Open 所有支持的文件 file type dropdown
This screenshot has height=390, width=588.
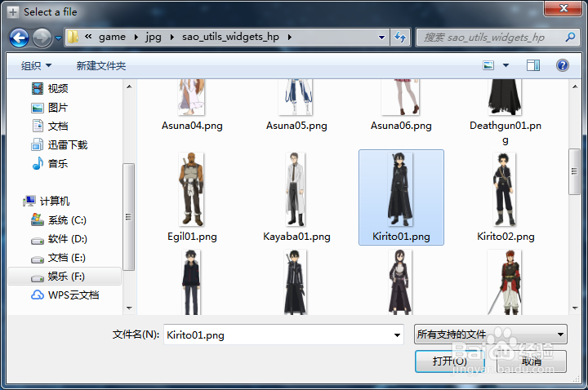pyautogui.click(x=491, y=335)
